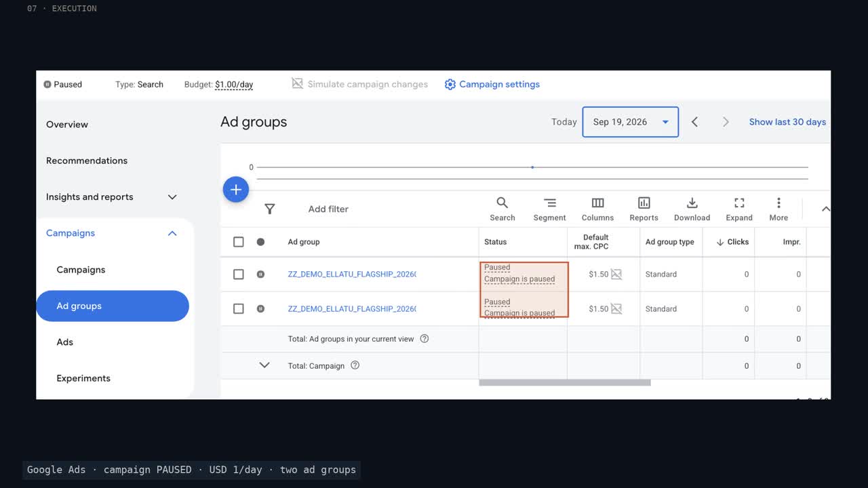This screenshot has width=868, height=488.
Task: Expand the table view
Action: tap(739, 209)
